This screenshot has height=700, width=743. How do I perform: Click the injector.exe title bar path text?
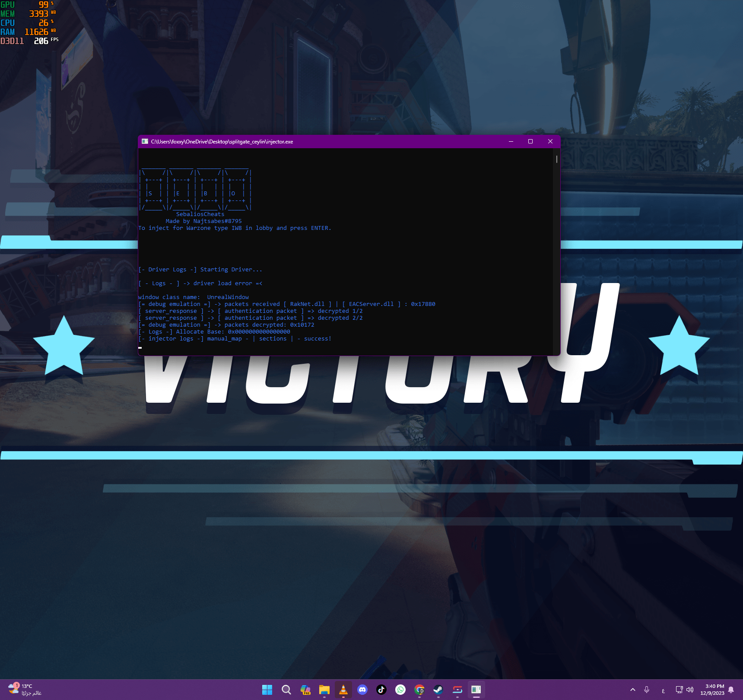click(222, 142)
